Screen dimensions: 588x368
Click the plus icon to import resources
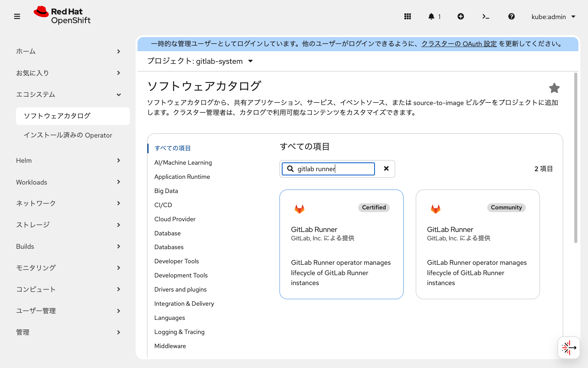tap(460, 16)
